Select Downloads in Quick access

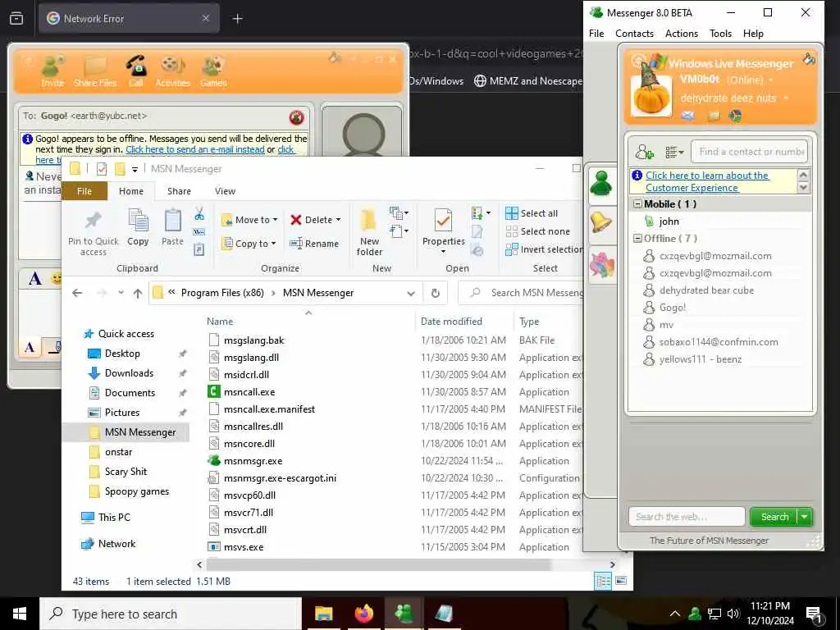coord(129,373)
